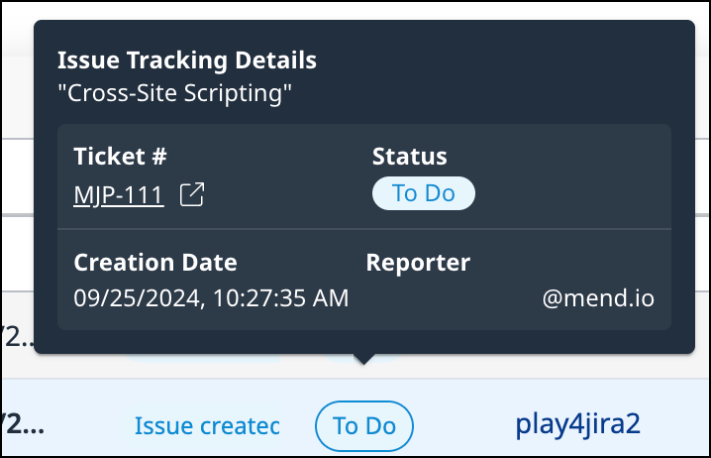Open the Issue created link
Image resolution: width=711 pixels, height=458 pixels.
click(207, 426)
